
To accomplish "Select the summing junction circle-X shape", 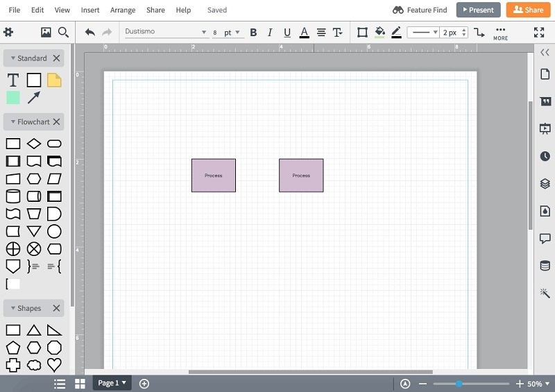I will pyautogui.click(x=33, y=249).
